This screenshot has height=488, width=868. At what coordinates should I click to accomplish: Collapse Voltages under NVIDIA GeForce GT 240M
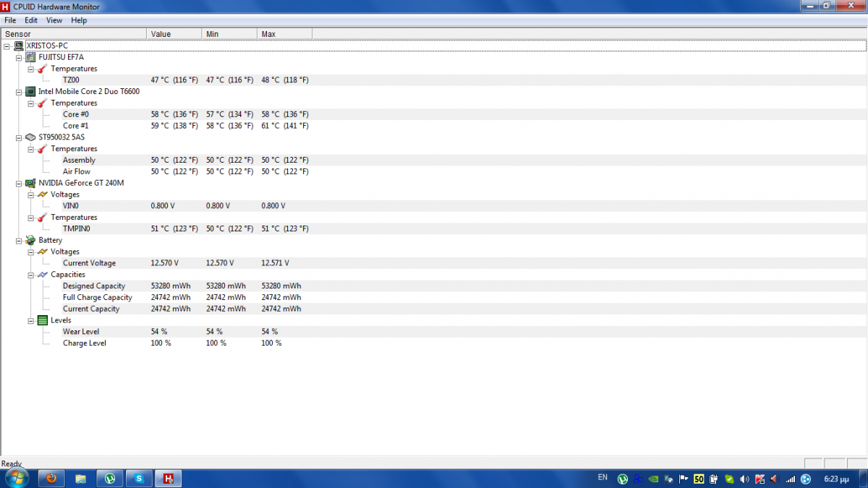point(31,194)
